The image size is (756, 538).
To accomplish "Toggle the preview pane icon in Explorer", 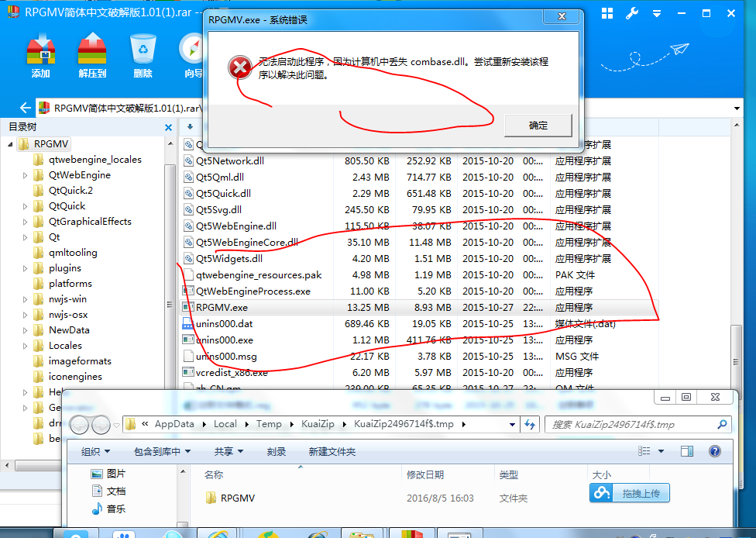I will tap(686, 451).
